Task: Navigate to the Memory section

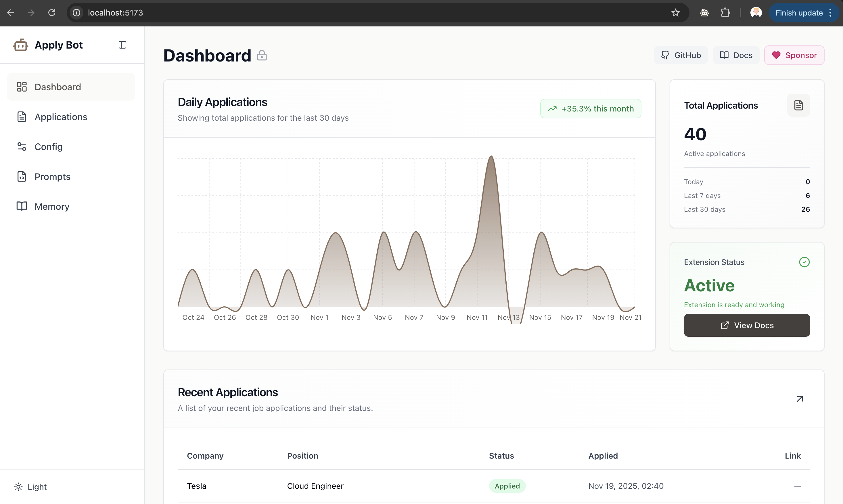Action: pos(52,207)
